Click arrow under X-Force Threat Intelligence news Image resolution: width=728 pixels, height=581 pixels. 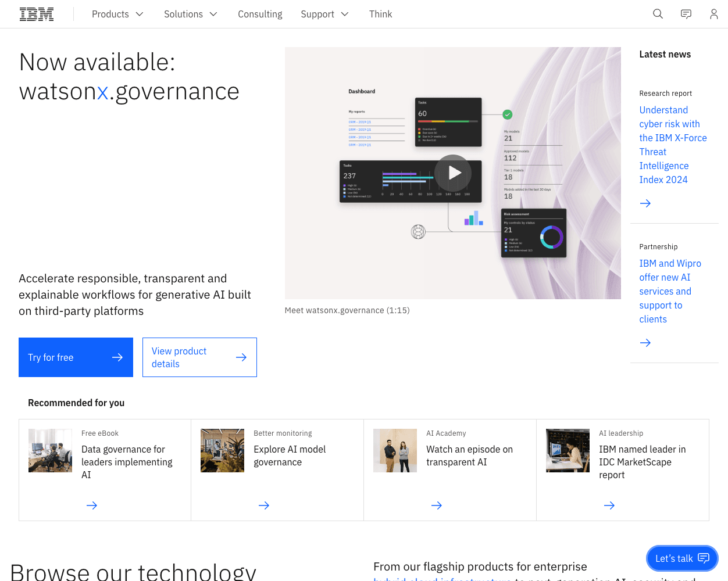coord(645,203)
